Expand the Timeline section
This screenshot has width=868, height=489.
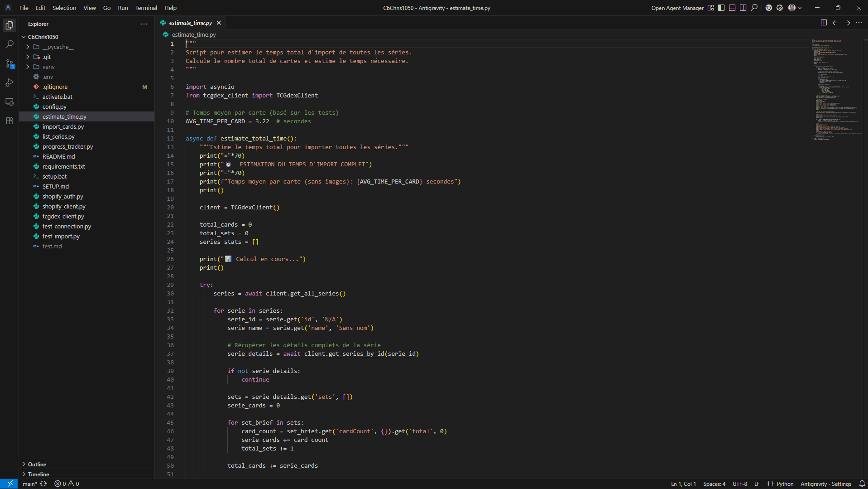38,474
